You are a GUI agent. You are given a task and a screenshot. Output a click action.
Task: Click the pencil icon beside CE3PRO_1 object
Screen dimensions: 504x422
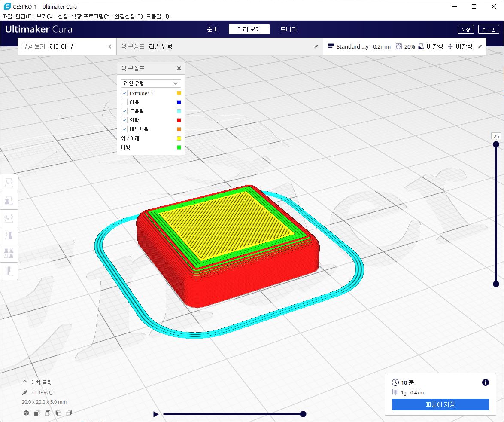pyautogui.click(x=25, y=393)
